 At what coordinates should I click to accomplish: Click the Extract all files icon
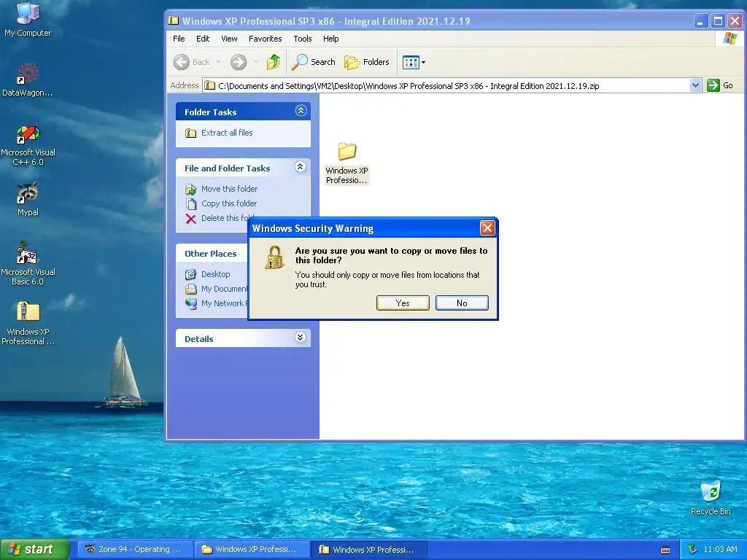pyautogui.click(x=190, y=133)
